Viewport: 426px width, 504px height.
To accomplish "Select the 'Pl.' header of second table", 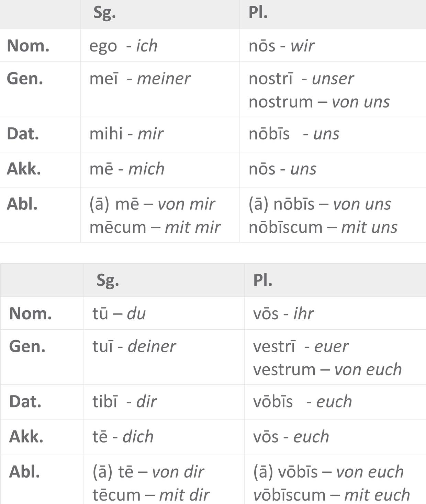I will coord(262,280).
